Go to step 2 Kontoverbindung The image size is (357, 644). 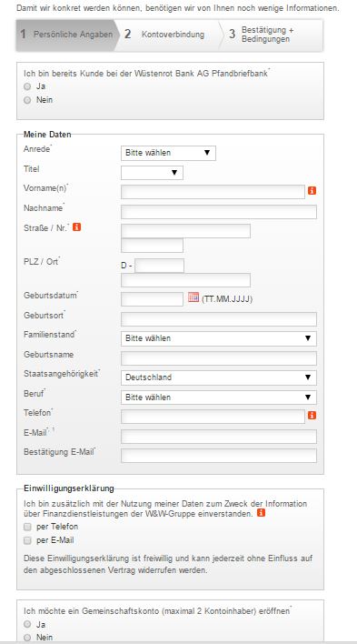pos(166,35)
